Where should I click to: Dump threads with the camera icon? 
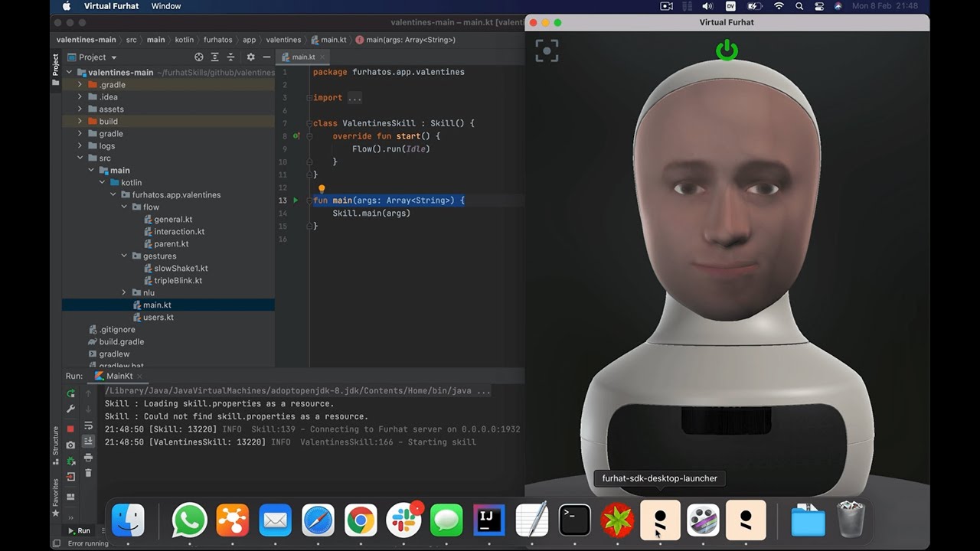click(x=70, y=445)
